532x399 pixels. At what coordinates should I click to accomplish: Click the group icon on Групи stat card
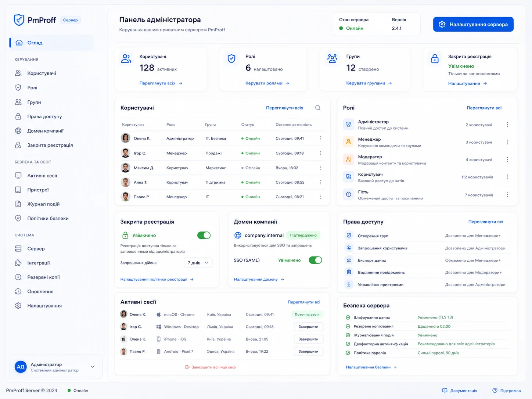tap(332, 58)
